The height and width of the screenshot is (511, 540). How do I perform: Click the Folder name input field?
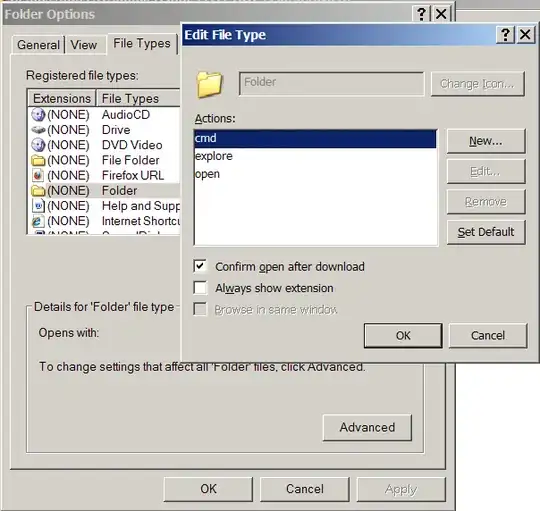331,83
